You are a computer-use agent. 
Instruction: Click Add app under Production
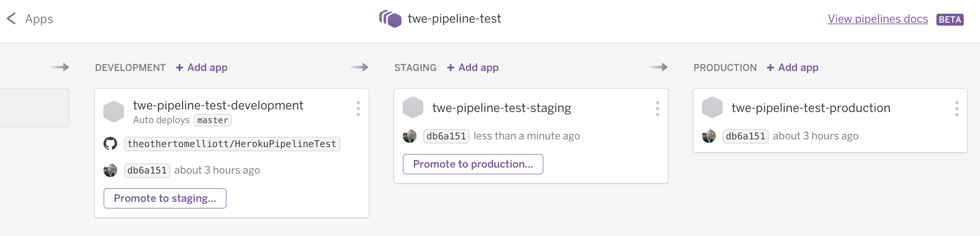click(x=793, y=68)
